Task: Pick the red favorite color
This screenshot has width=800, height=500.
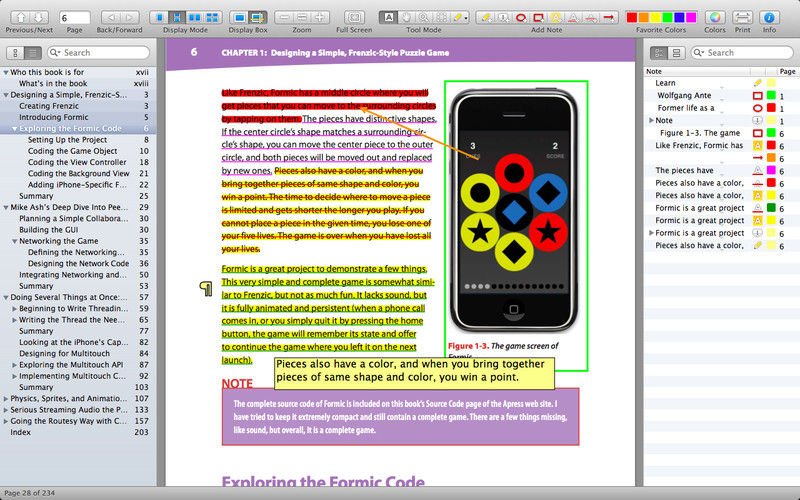Action: coord(632,17)
